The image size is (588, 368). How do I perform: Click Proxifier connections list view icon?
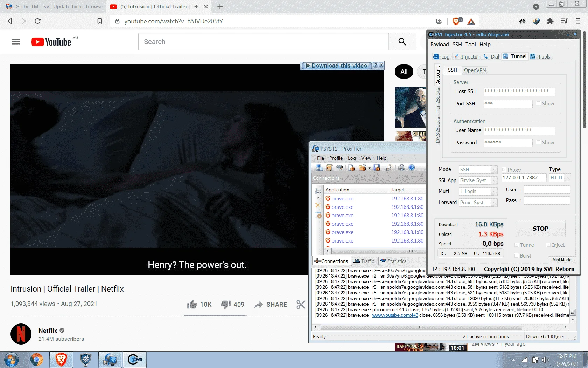[318, 191]
